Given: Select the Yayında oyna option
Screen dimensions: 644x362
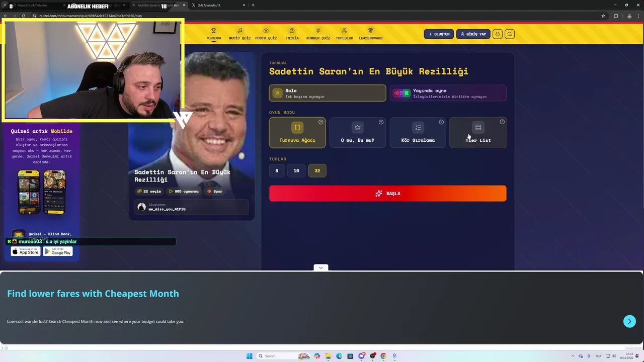Looking at the screenshot, I should click(448, 93).
